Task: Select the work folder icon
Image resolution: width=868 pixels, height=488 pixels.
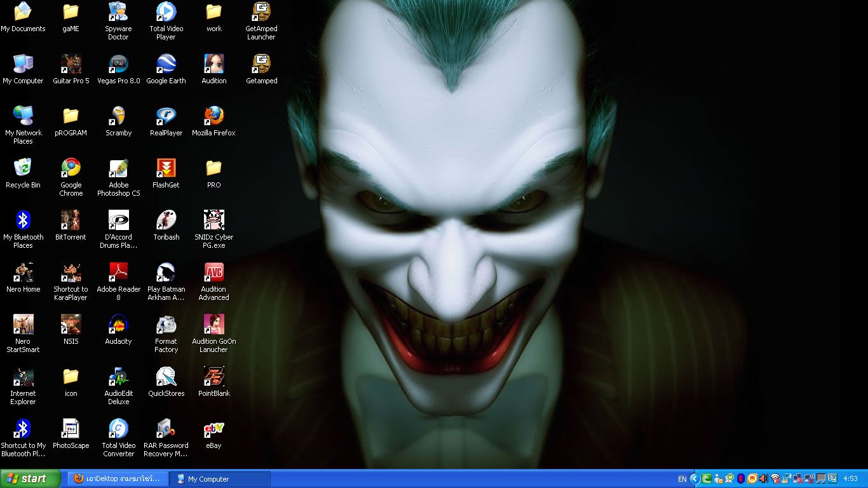Action: coord(214,17)
